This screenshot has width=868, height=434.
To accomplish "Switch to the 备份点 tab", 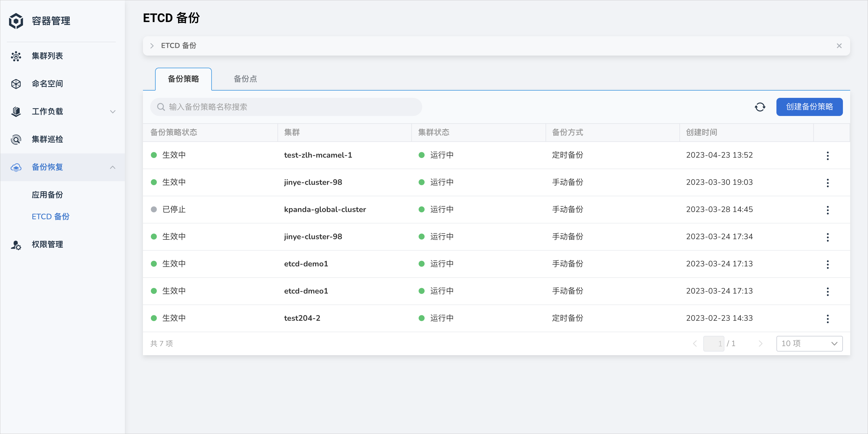I will [245, 79].
